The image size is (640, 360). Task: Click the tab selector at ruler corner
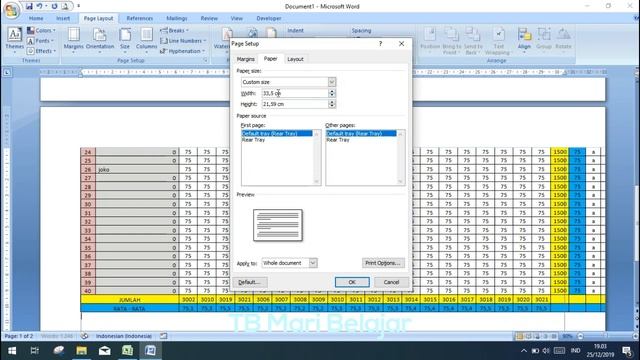tap(7, 72)
